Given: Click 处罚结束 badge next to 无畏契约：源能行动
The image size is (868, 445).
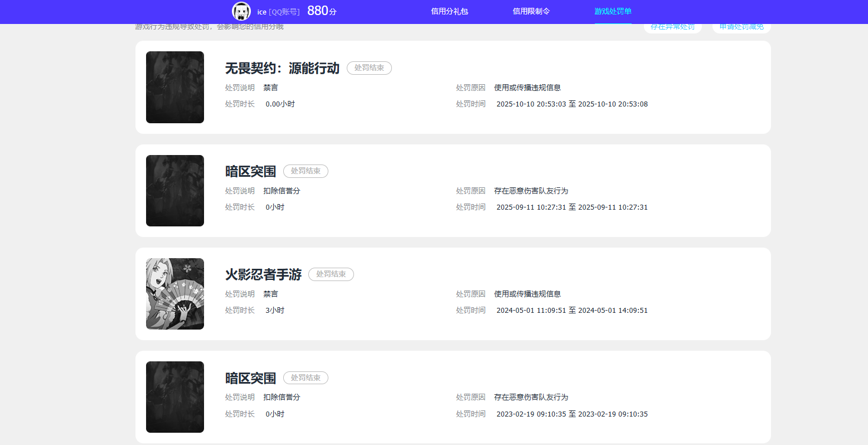Looking at the screenshot, I should (x=369, y=68).
